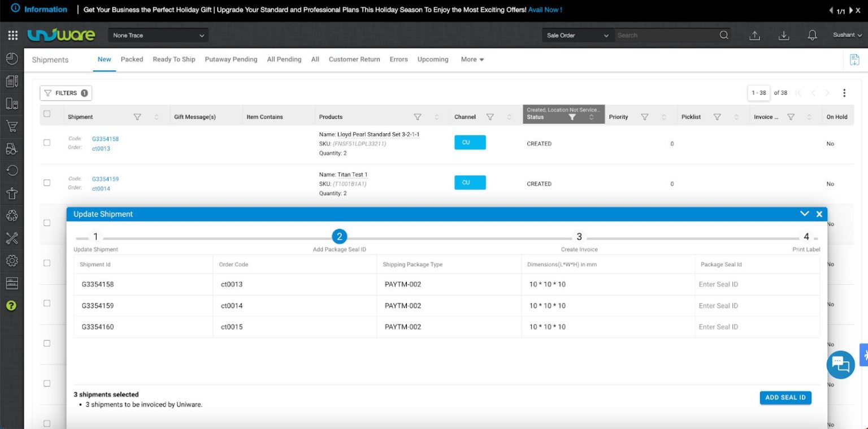Viewport: 868px width, 429px height.
Task: Open the Sushant user menu
Action: pyautogui.click(x=847, y=35)
